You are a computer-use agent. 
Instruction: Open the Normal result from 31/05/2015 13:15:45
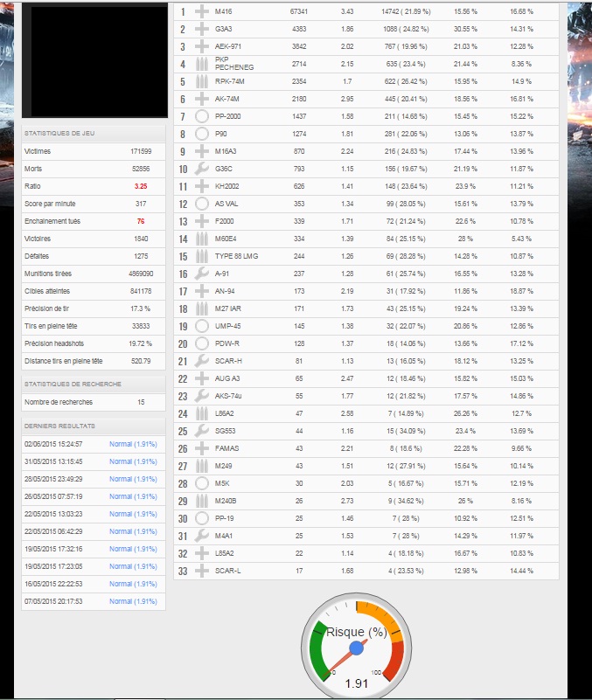click(132, 461)
